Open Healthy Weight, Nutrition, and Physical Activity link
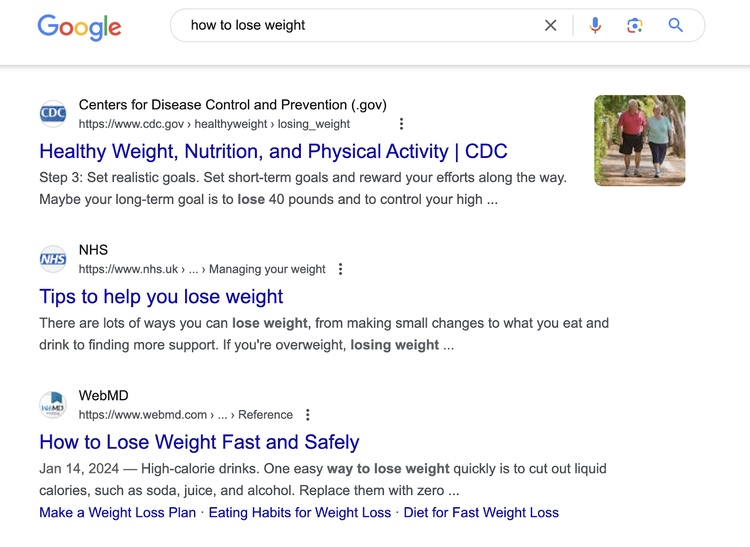Viewport: 750px width, 547px height. coord(273,152)
